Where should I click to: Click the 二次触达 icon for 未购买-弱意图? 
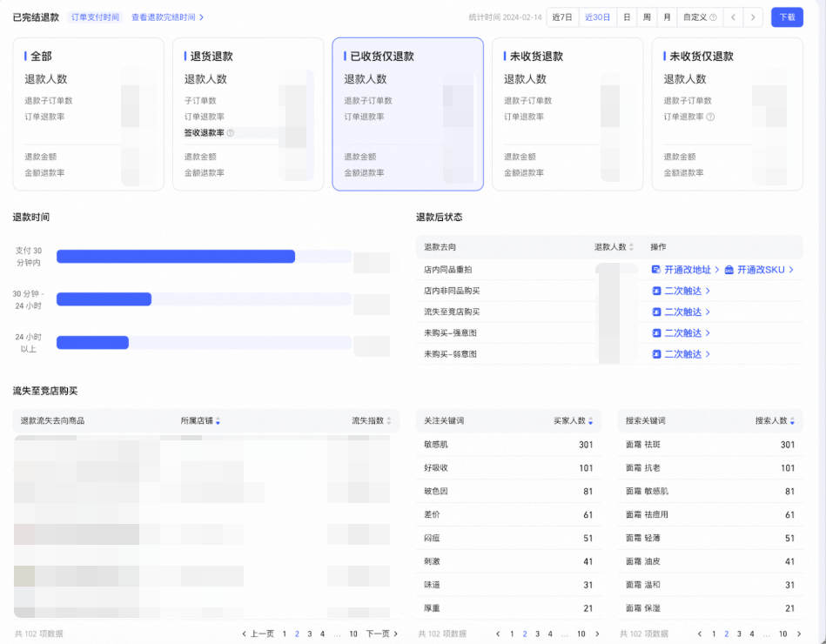tap(656, 354)
